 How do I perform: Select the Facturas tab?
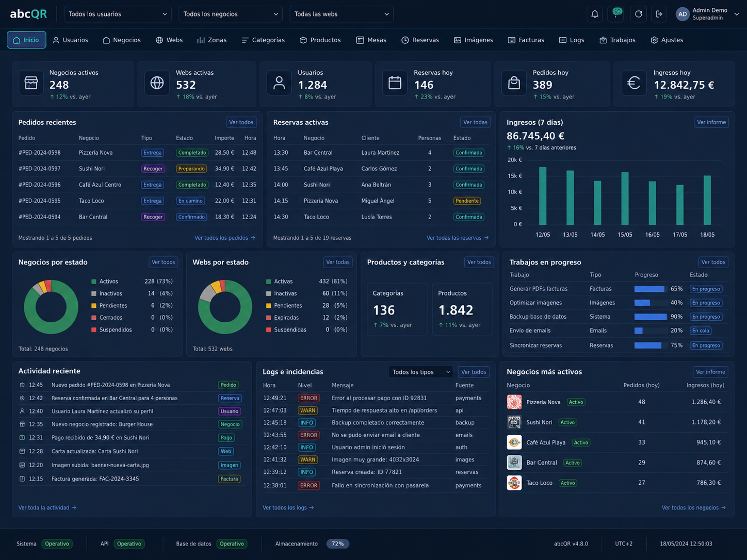pyautogui.click(x=526, y=40)
